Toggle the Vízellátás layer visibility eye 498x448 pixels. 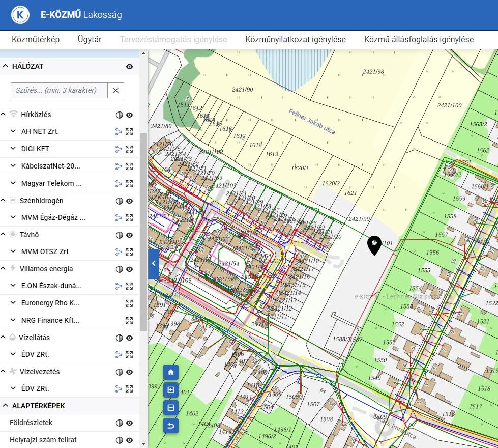tap(129, 338)
